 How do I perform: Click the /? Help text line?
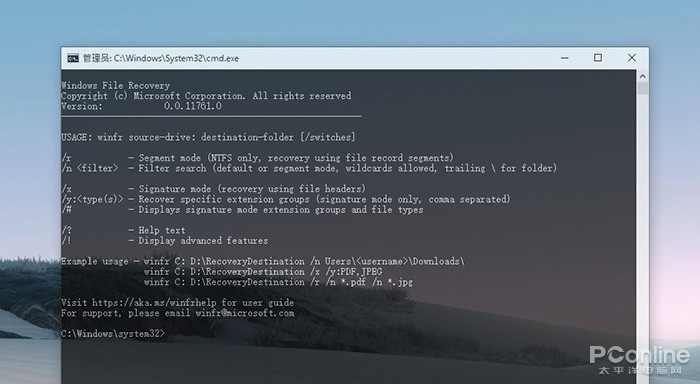123,230
